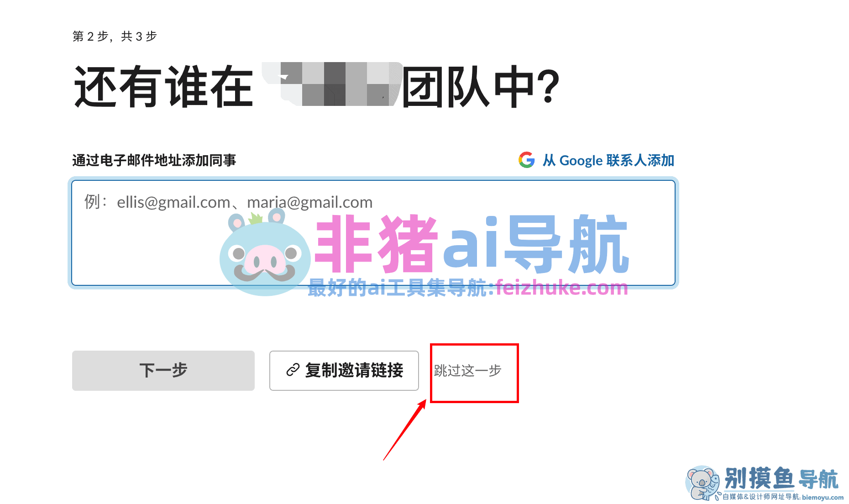Click the chain-link icon in the invite button
849x504 pixels.
(x=293, y=370)
